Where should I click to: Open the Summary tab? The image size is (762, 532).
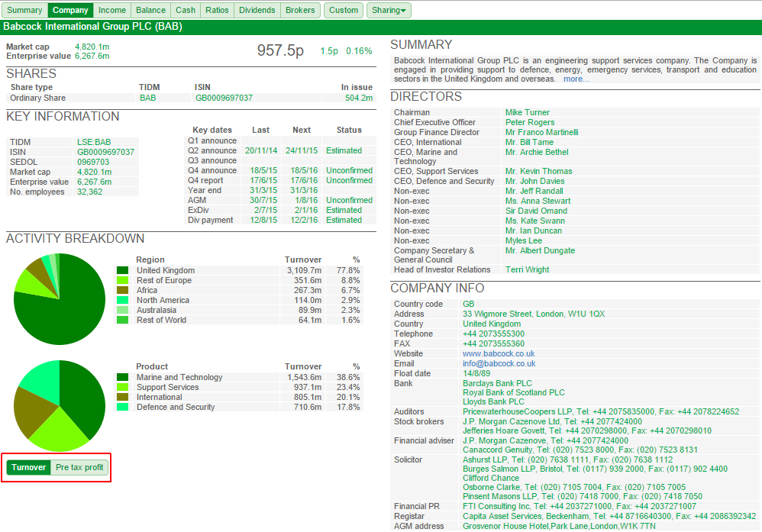click(24, 10)
